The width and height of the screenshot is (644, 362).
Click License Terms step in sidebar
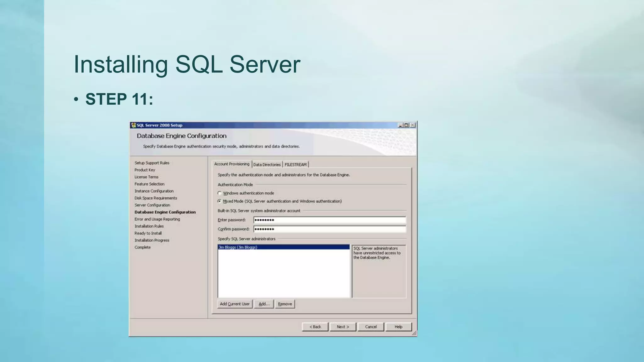(147, 177)
